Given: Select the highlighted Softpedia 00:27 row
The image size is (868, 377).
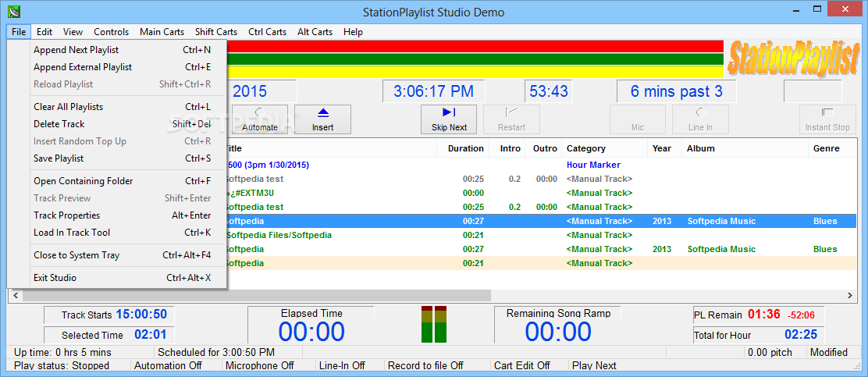Looking at the screenshot, I should (x=541, y=221).
